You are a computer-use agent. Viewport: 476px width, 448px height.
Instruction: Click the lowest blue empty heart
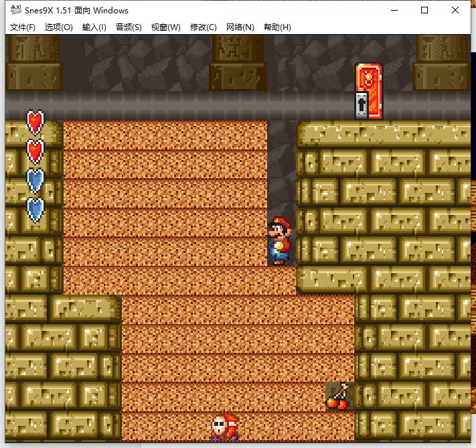point(35,210)
